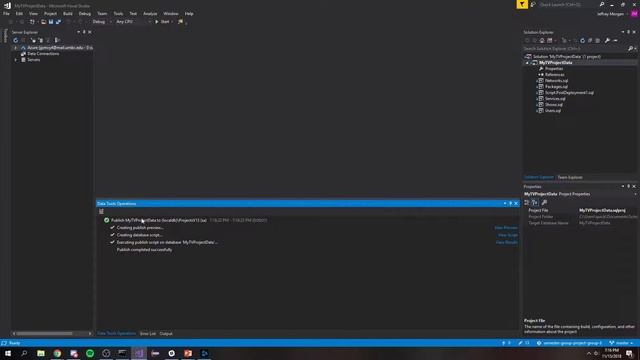Viewport: 640px width, 360px height.
Task: Click Show All Files icon in Solution Explorer
Action: point(598,40)
